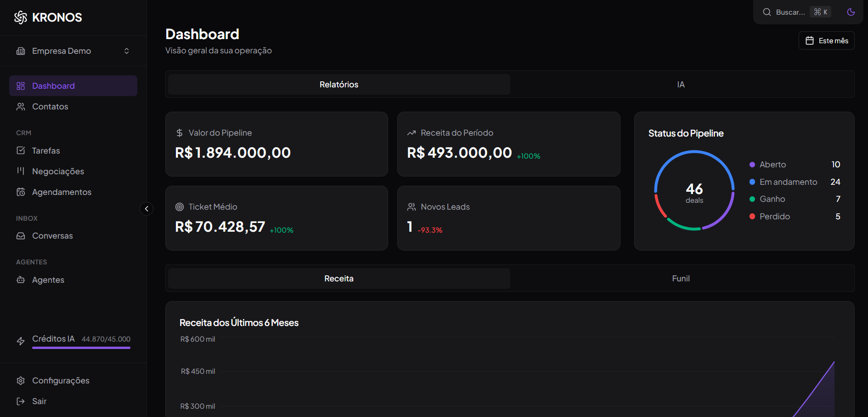Click the Aberto status indicator dot

point(752,164)
